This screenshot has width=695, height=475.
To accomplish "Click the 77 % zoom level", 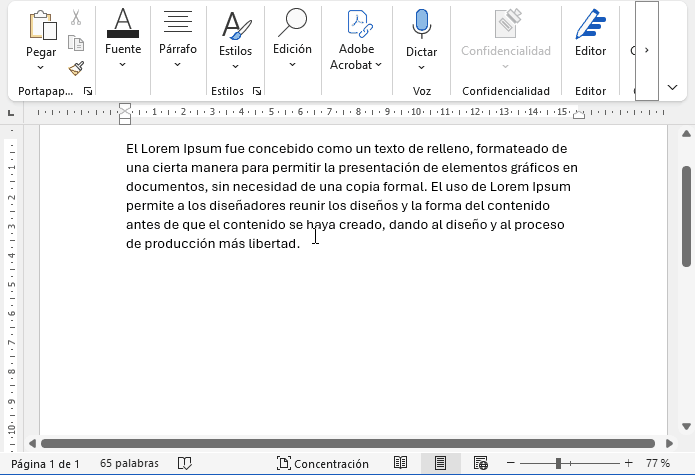I will [657, 464].
